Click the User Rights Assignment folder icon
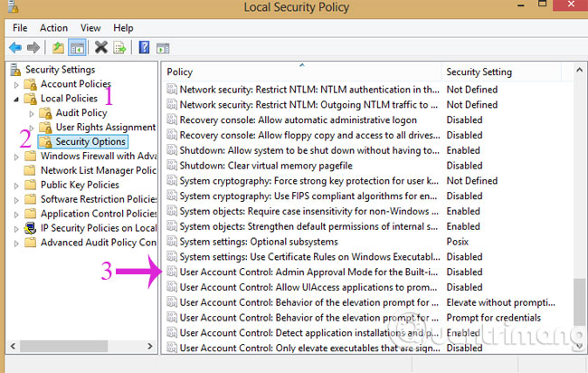 click(x=45, y=128)
